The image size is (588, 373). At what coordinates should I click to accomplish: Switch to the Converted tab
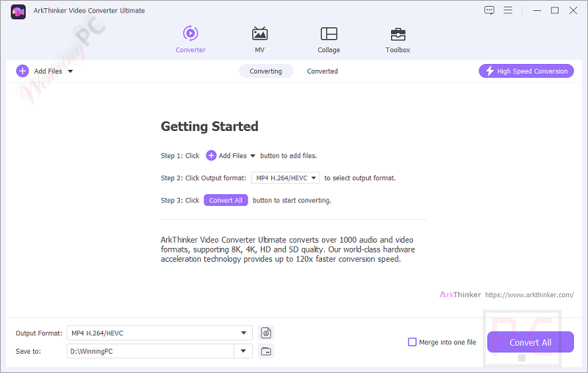(x=322, y=71)
